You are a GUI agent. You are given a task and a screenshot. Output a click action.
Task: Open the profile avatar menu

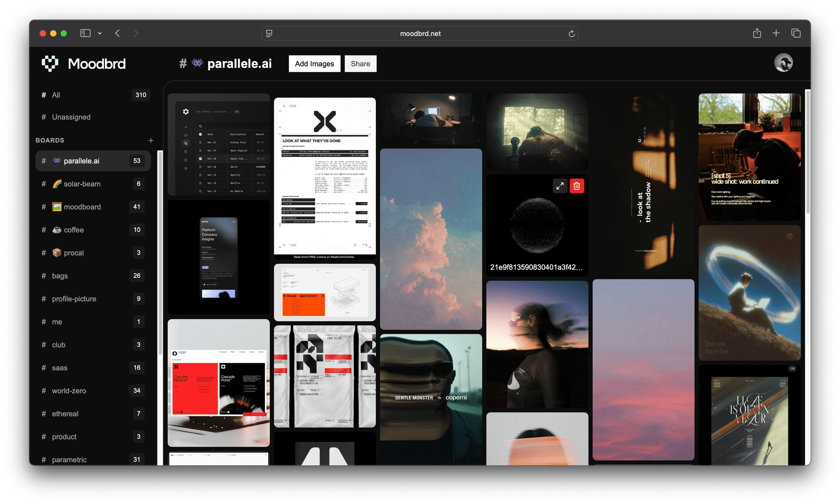coord(784,63)
